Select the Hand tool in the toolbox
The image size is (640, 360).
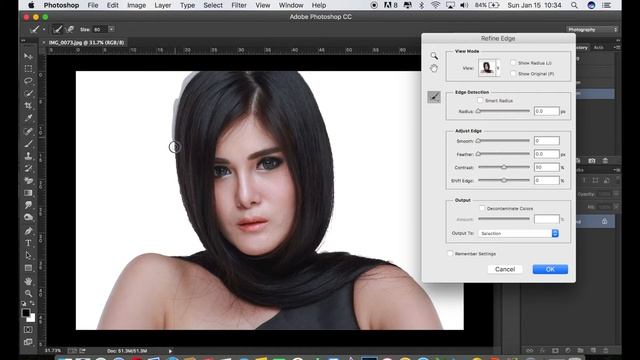pyautogui.click(x=28, y=281)
